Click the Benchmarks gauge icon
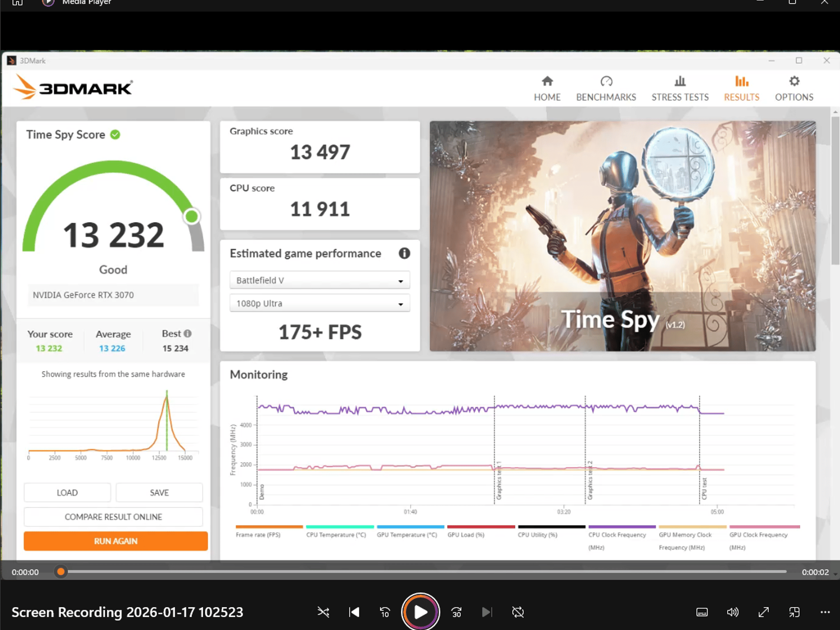This screenshot has width=840, height=630. click(606, 81)
